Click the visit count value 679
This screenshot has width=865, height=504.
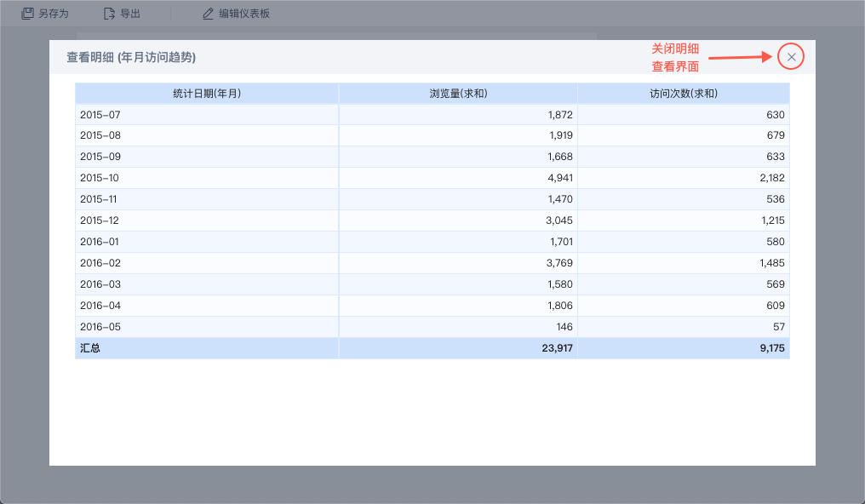[x=776, y=135]
